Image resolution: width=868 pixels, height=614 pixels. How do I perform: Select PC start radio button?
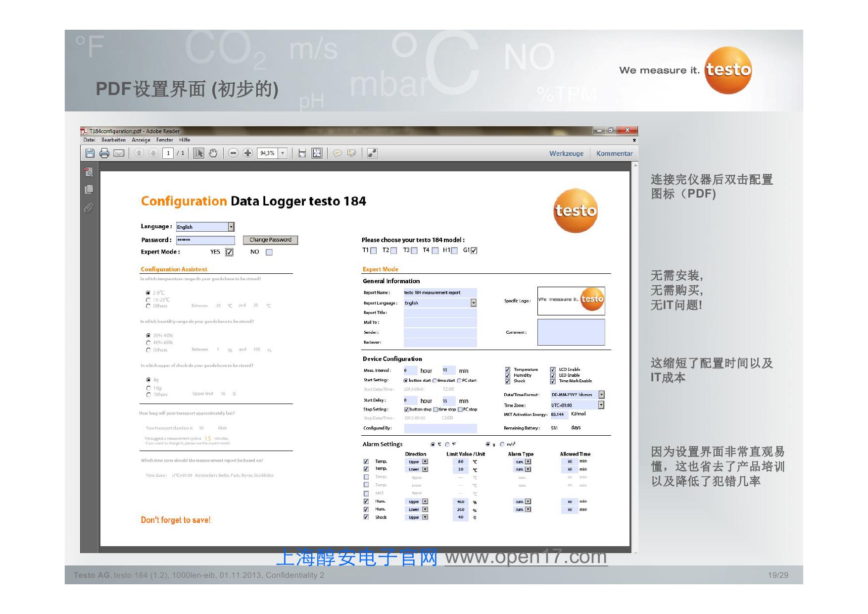(x=459, y=381)
